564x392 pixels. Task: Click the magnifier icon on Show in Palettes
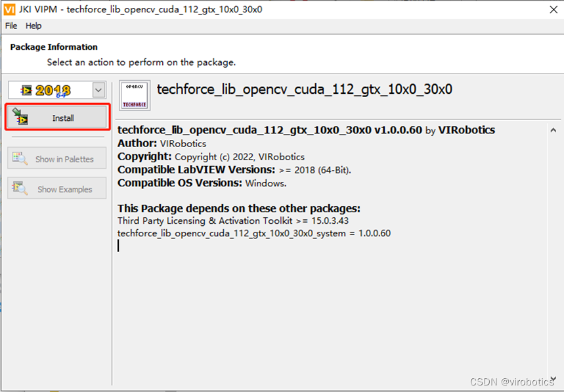point(20,158)
